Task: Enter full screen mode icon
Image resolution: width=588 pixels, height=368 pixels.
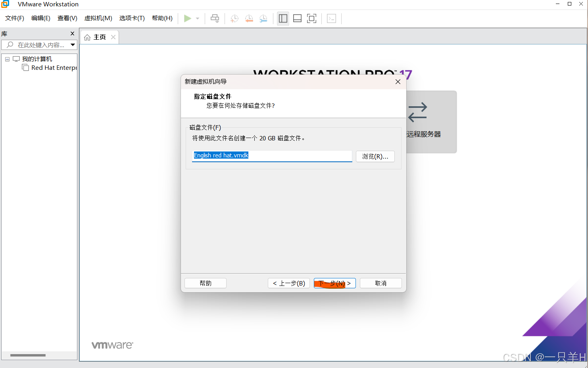Action: 312,18
